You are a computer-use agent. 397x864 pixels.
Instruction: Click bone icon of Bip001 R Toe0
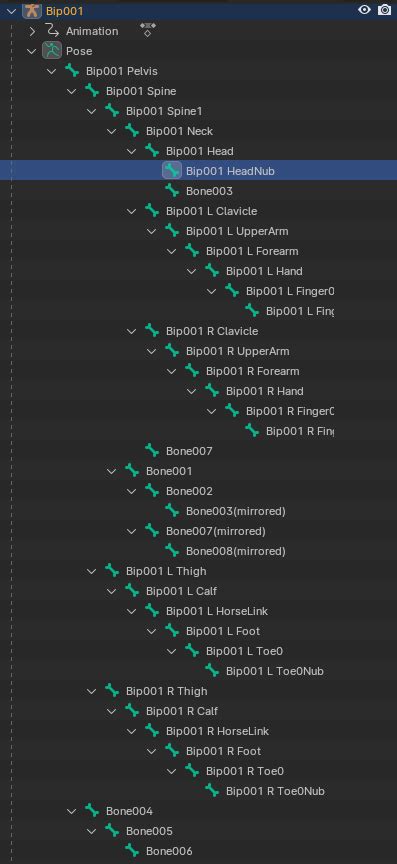click(x=192, y=770)
